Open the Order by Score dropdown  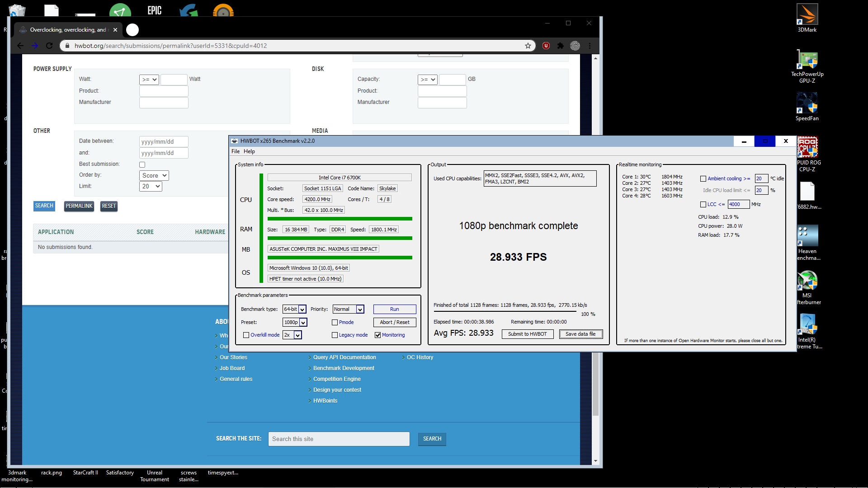[x=154, y=175]
